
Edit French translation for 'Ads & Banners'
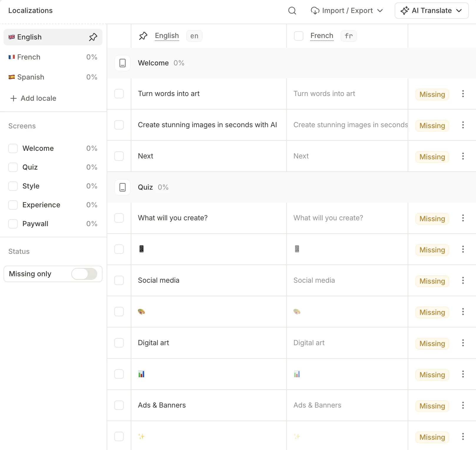[x=347, y=405]
